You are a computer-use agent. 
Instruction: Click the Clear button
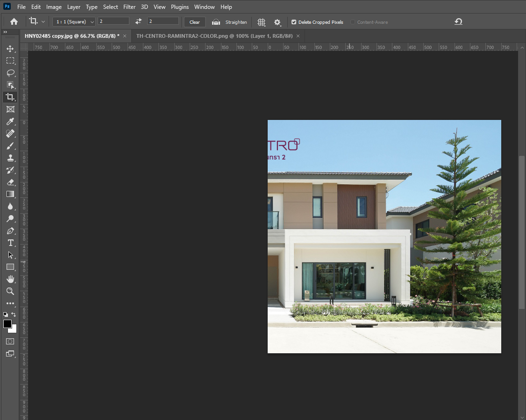click(x=195, y=22)
